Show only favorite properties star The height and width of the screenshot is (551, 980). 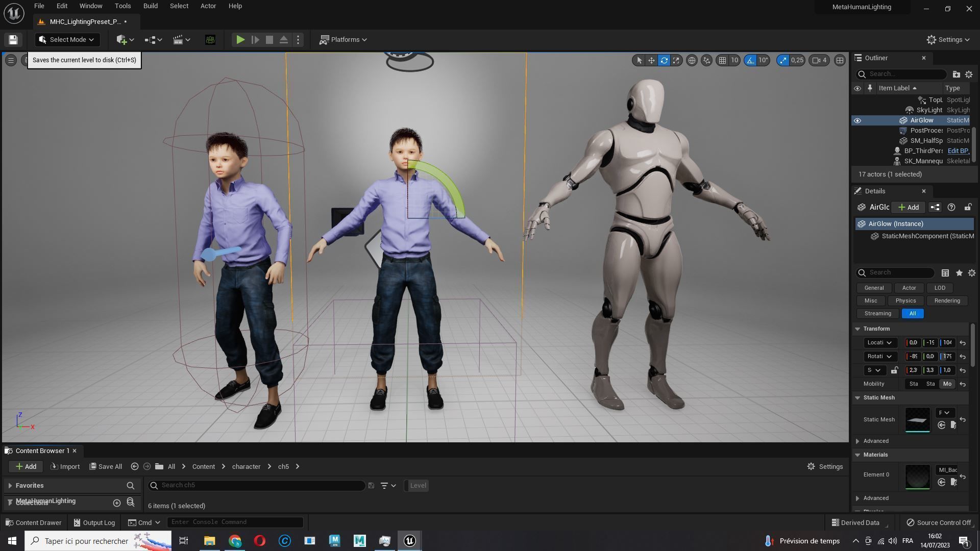tap(959, 273)
